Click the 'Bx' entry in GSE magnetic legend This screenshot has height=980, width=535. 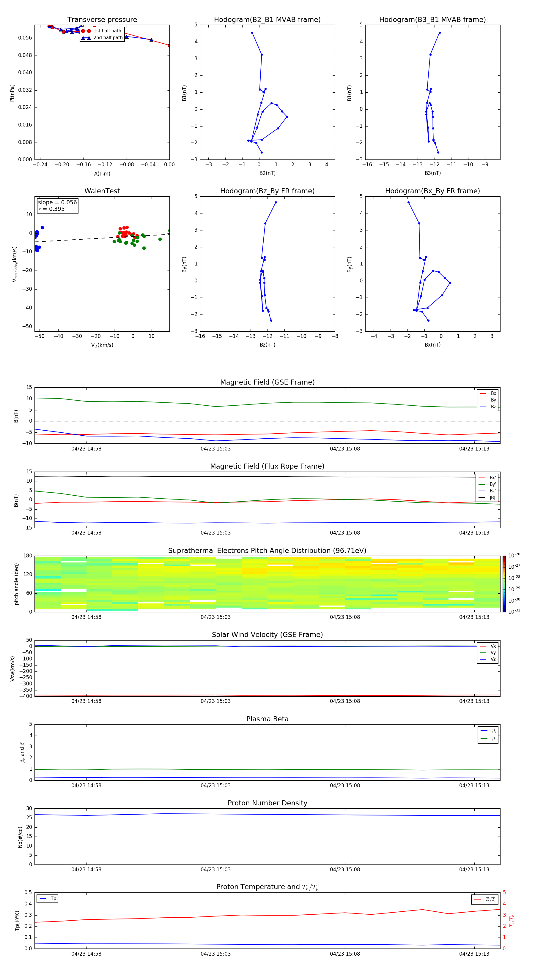pyautogui.click(x=488, y=393)
